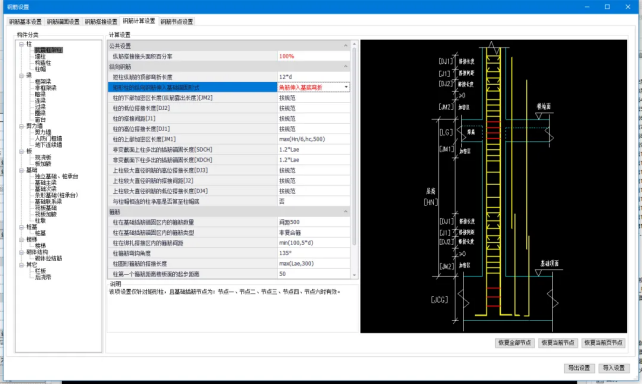Collapse the 公共设置 section chevron
This screenshot has height=384, width=642.
click(x=346, y=45)
